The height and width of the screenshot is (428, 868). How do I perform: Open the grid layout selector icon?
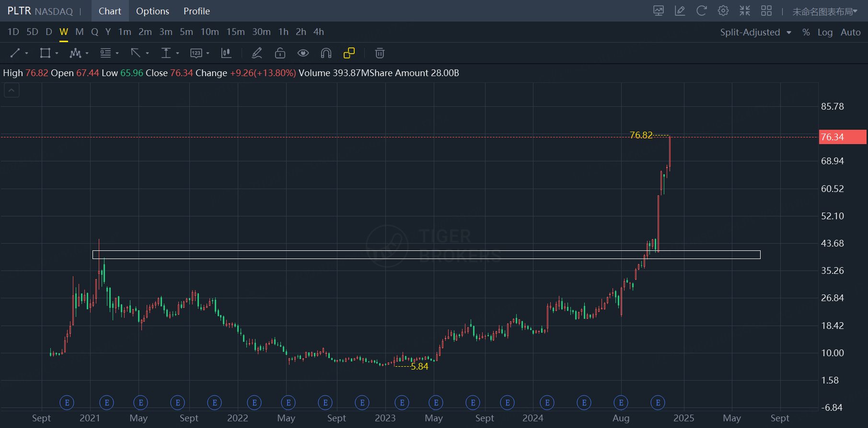click(x=766, y=11)
